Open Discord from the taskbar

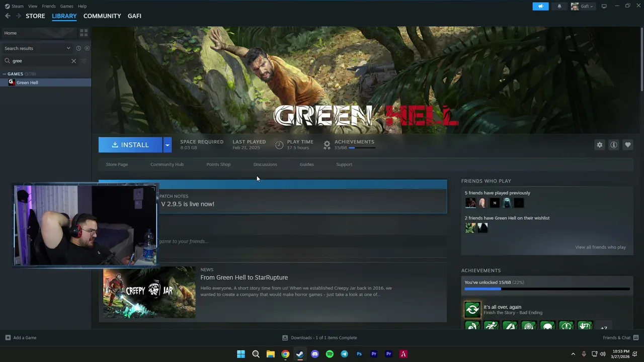[x=315, y=354]
